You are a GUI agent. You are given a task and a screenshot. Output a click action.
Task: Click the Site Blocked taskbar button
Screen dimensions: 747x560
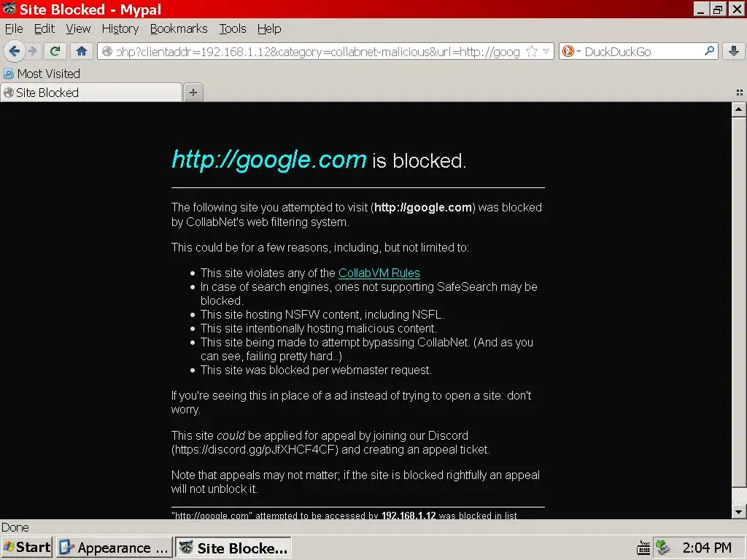pyautogui.click(x=233, y=548)
